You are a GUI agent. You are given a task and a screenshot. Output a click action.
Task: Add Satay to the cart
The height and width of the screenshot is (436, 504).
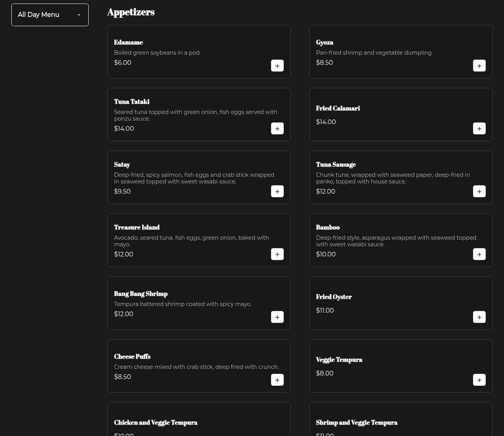pos(277,191)
